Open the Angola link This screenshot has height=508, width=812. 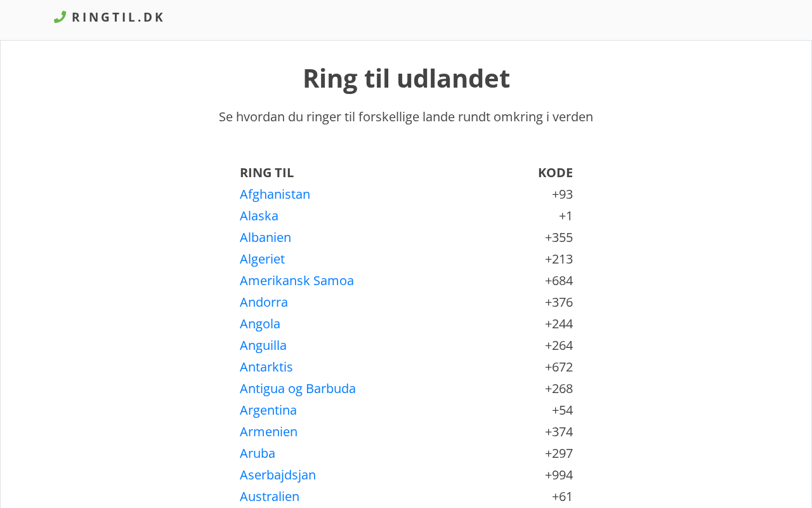[259, 324]
